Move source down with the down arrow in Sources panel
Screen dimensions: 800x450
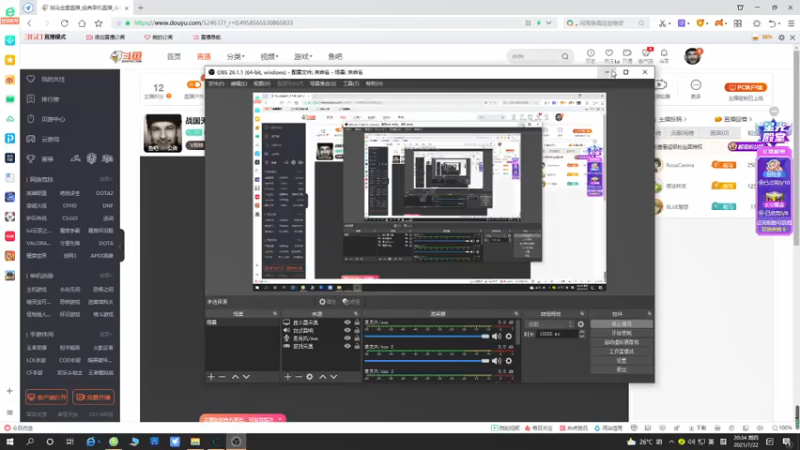[334, 377]
